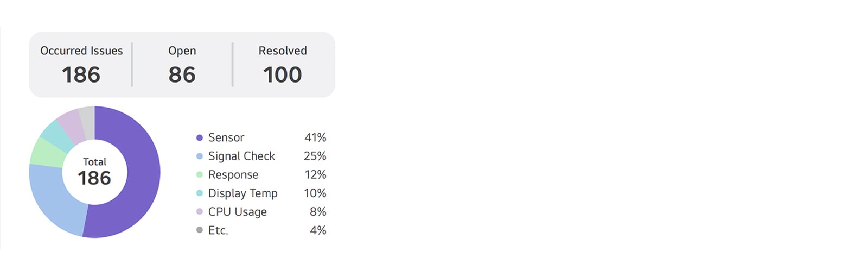The image size is (868, 276).
Task: Open the Open issues 86 count
Action: tap(182, 65)
